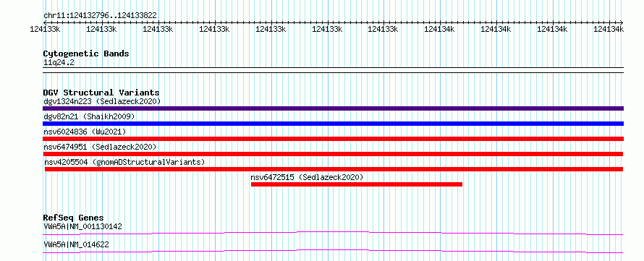Click the last 124134k ruler label at right end

(x=609, y=29)
